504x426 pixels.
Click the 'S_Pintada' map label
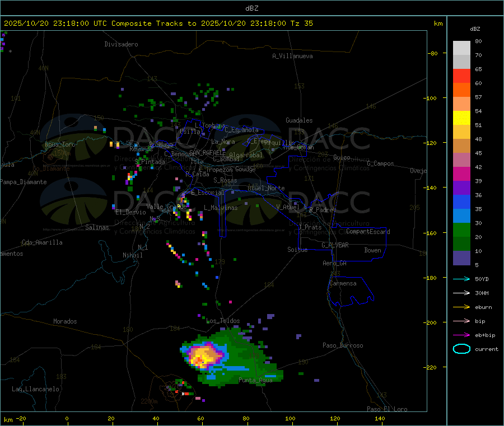pos(150,162)
